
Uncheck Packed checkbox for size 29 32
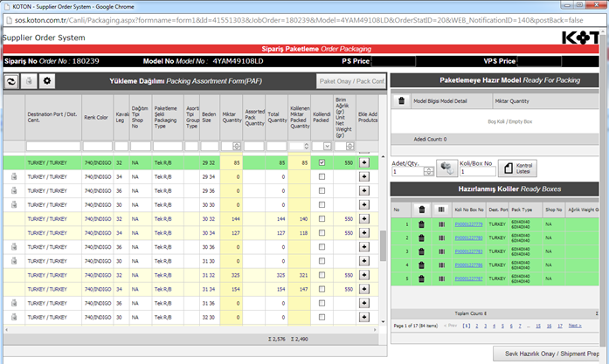tap(322, 162)
